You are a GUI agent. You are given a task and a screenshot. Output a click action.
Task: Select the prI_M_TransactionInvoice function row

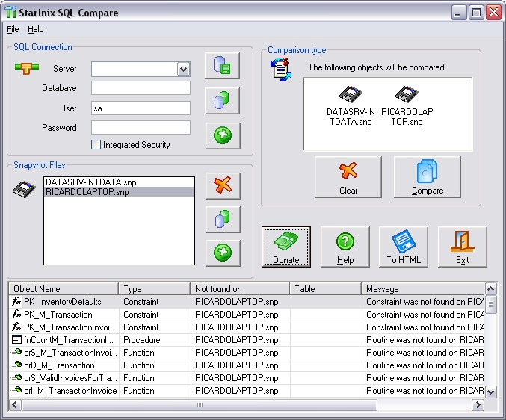(x=247, y=391)
